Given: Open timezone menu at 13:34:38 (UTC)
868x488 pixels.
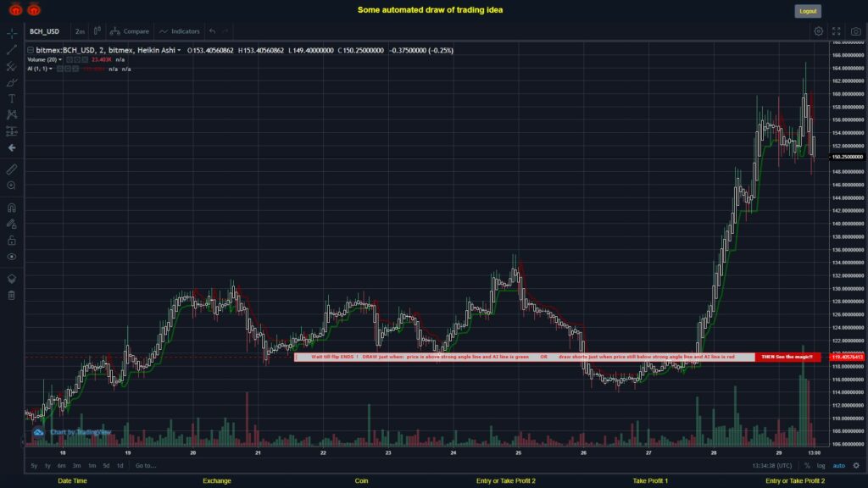Looking at the screenshot, I should 771,466.
